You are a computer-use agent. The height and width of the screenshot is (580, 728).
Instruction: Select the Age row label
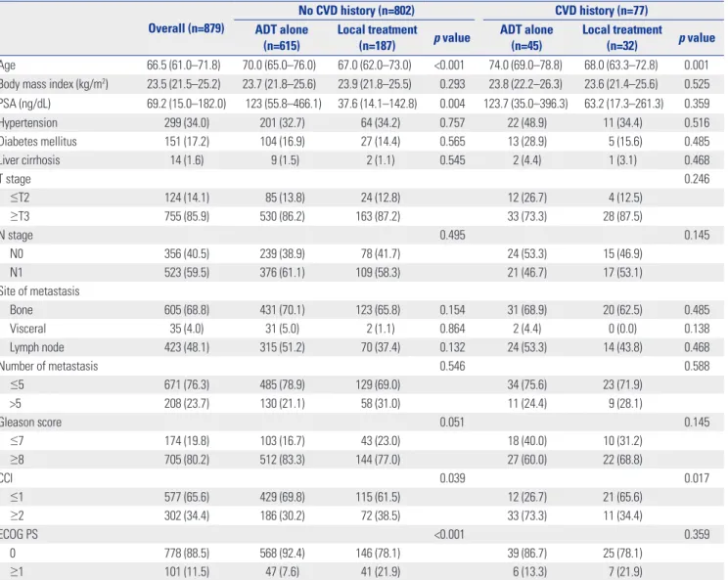click(8, 66)
